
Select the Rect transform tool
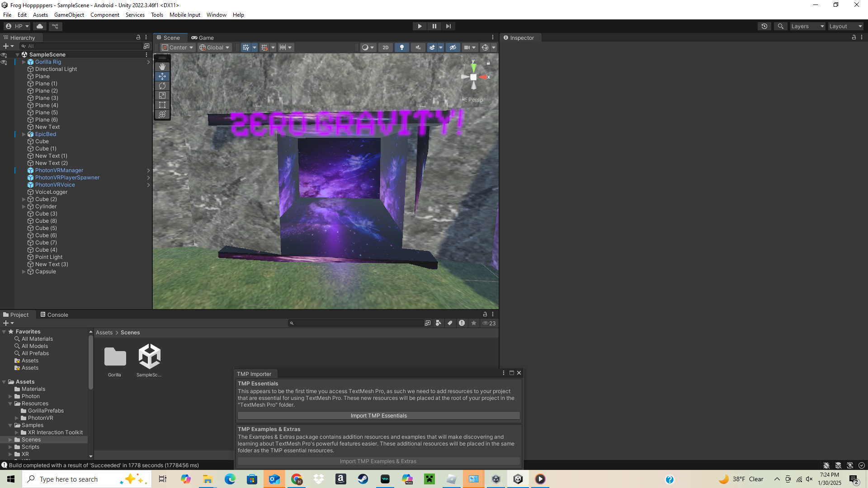162,105
